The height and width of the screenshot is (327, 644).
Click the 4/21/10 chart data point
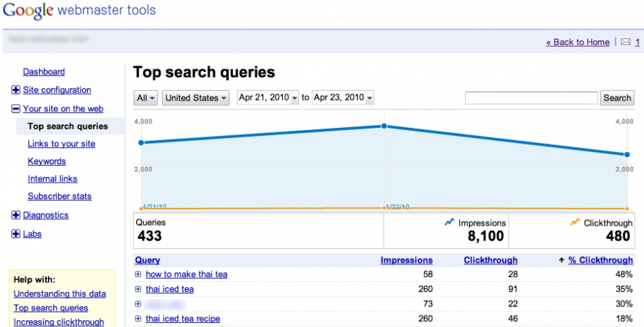pos(141,143)
